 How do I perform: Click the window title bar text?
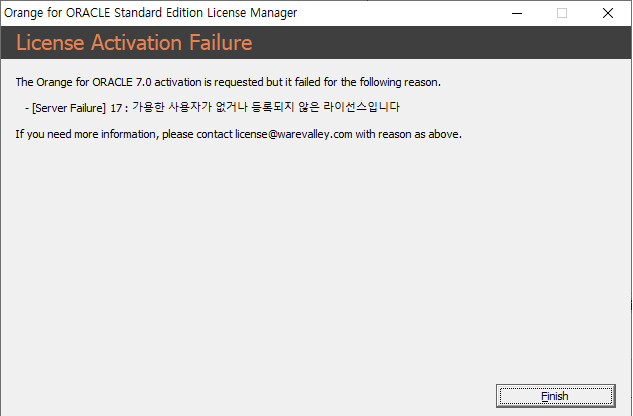coord(151,13)
